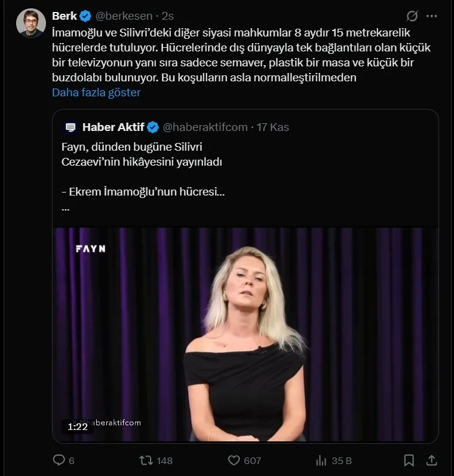Like the tweet with heart icon
Viewport: 454px width, 476px height.
click(235, 460)
